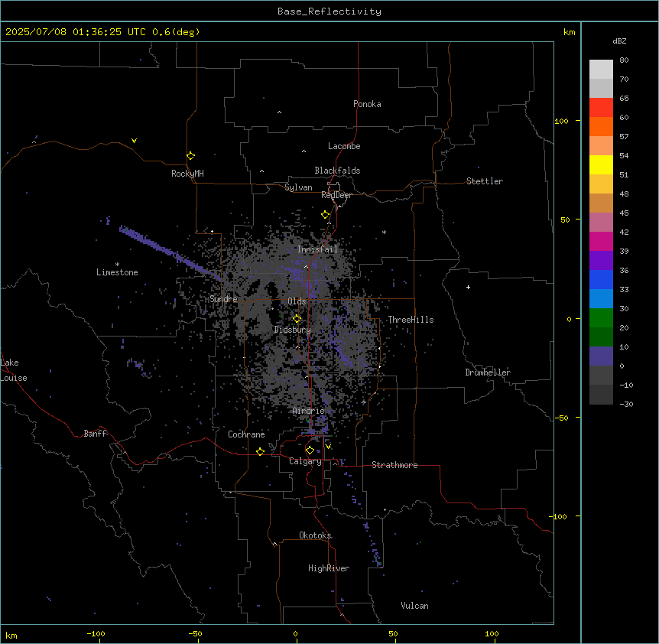Click the timestamp 2025/07/08 01:36:25 UTC
This screenshot has height=644, width=659.
click(x=75, y=32)
